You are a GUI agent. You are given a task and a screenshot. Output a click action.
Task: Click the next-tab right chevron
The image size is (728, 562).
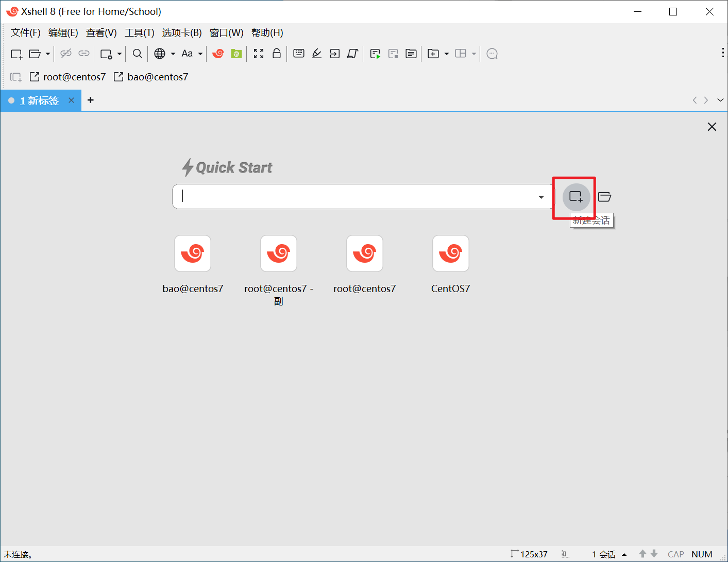click(x=706, y=100)
